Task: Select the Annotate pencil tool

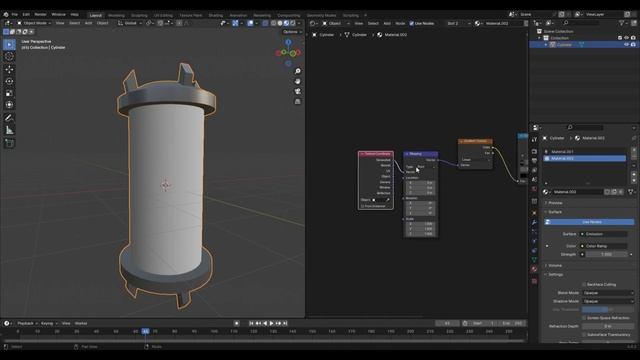Action: coord(9,118)
